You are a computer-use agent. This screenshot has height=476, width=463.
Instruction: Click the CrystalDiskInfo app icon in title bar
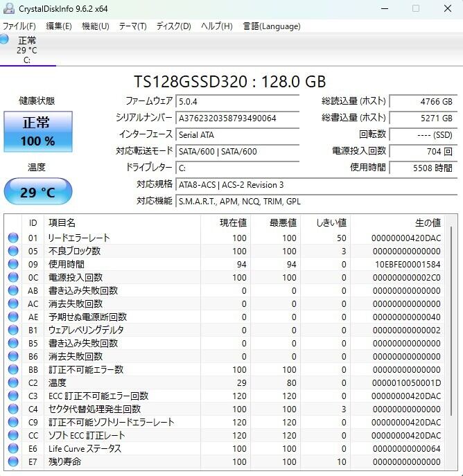pos(8,8)
